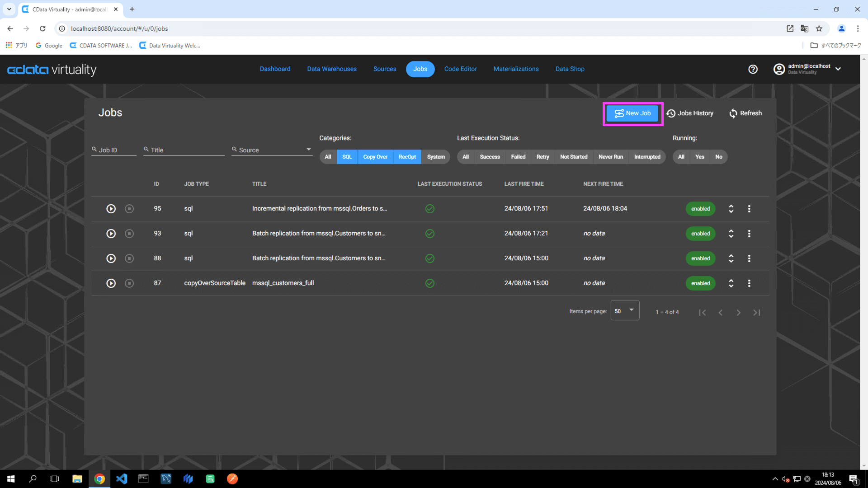Filter by Failed execution status

pyautogui.click(x=518, y=157)
